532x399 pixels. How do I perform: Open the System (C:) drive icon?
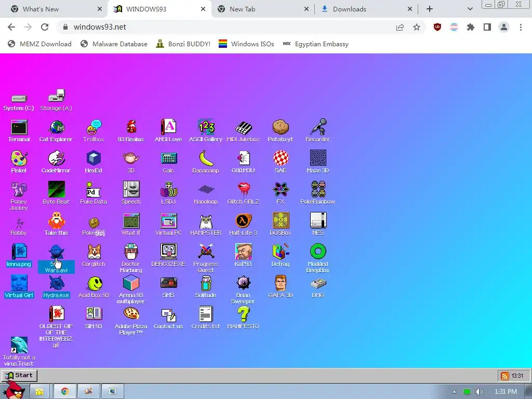tap(19, 103)
